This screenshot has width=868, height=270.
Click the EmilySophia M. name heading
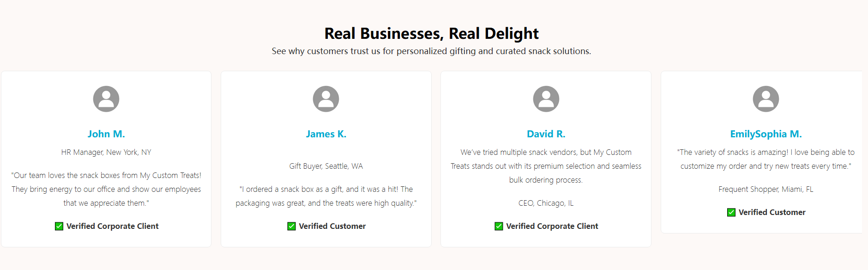[766, 134]
